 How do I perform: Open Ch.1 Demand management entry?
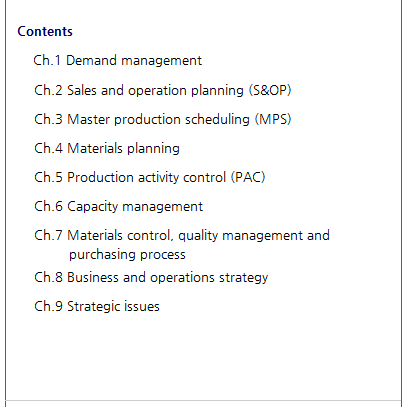coord(117,61)
